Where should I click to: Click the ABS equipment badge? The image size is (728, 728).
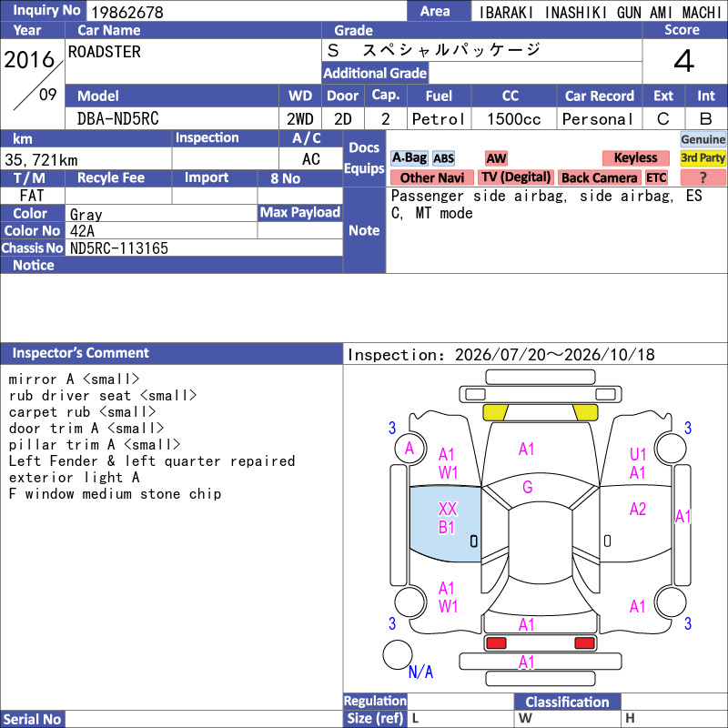pyautogui.click(x=443, y=158)
